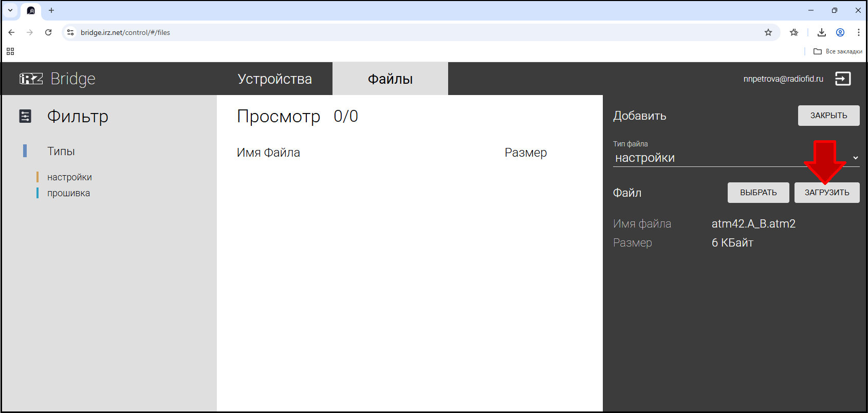Screen dimensions: 868x413
Task: Open the Chrome profile icon
Action: [x=840, y=32]
